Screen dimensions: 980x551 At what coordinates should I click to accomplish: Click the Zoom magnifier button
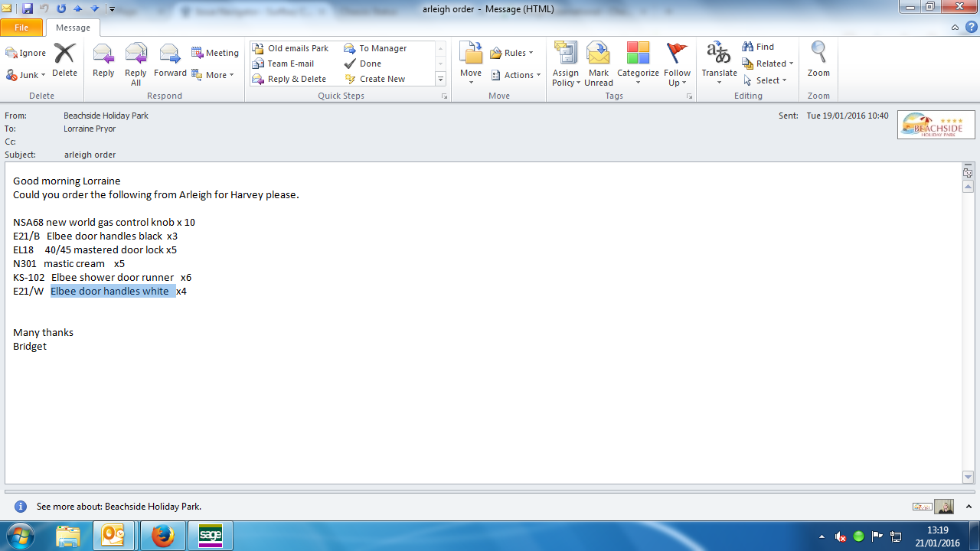(x=818, y=60)
